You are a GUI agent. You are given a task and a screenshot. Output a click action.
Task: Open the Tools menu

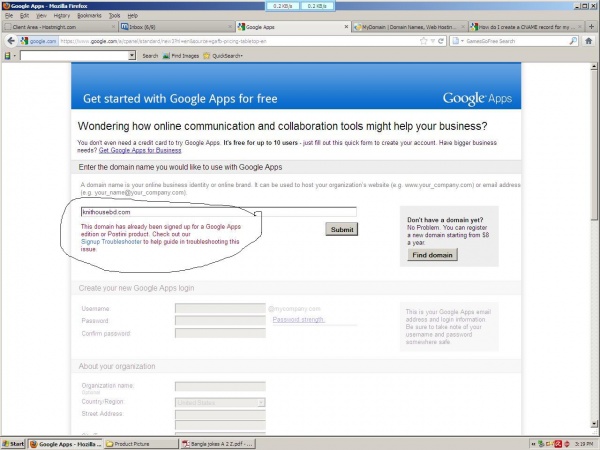coord(114,16)
